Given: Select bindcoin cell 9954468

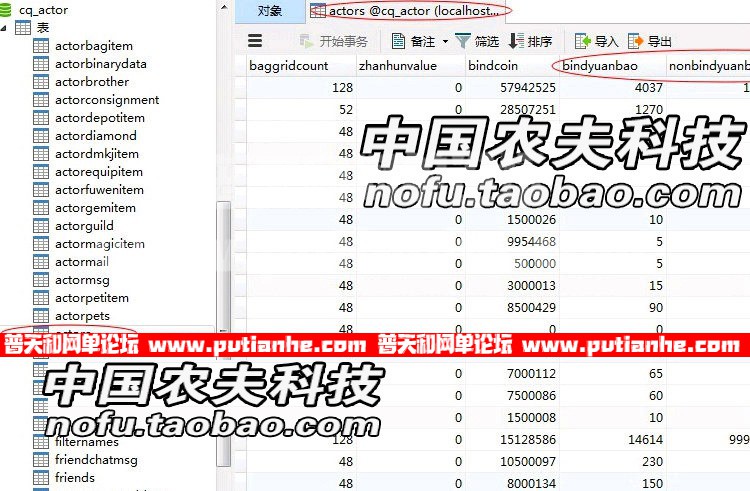Looking at the screenshot, I should pos(512,242).
